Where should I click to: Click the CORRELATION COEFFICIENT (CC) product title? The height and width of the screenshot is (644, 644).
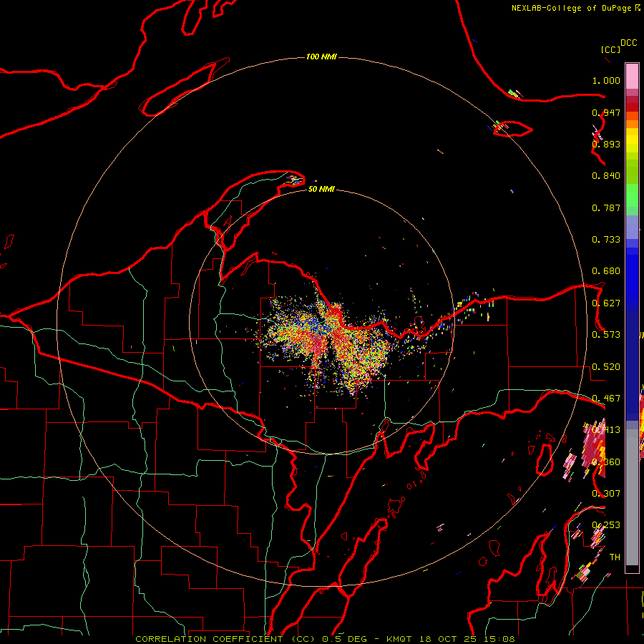pos(225,639)
